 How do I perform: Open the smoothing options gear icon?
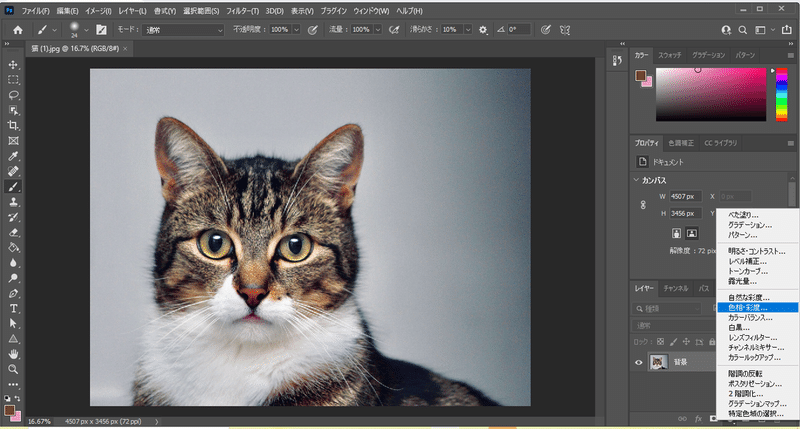pos(483,30)
